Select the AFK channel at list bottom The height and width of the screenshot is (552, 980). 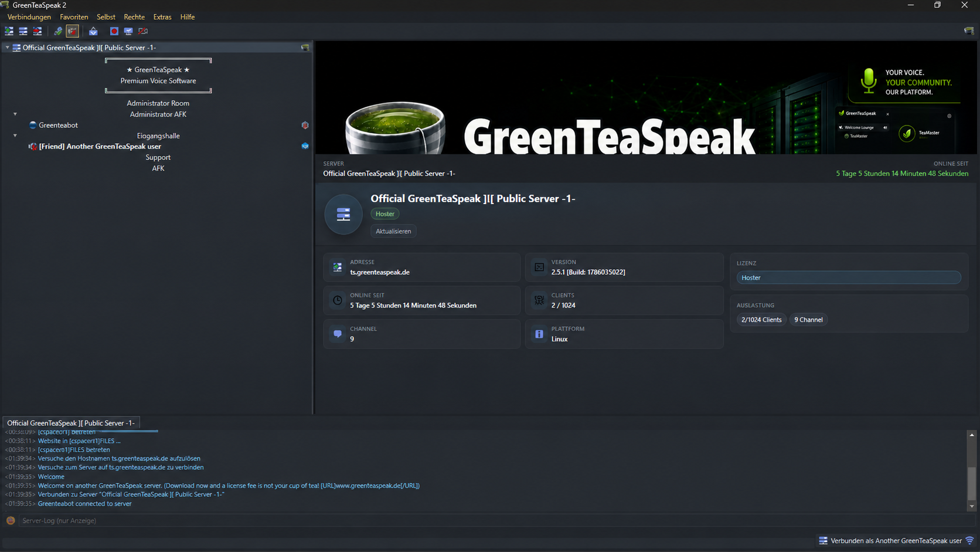coord(158,168)
